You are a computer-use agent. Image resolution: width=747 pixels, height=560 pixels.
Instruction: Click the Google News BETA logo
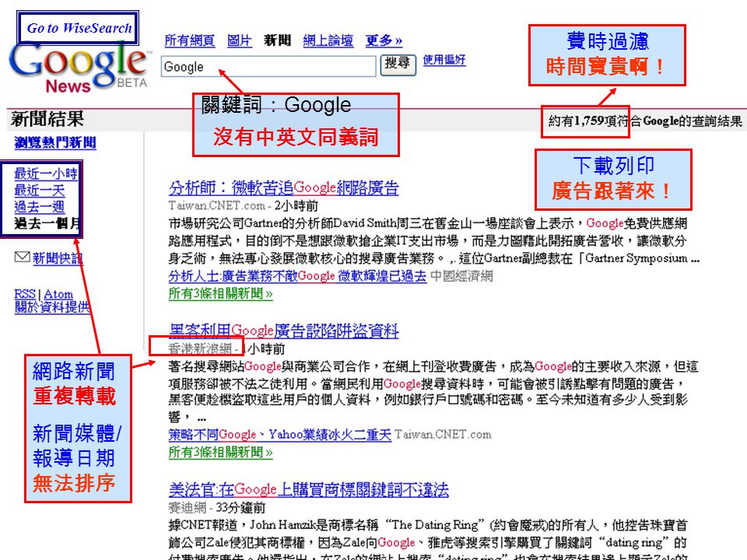tap(79, 69)
